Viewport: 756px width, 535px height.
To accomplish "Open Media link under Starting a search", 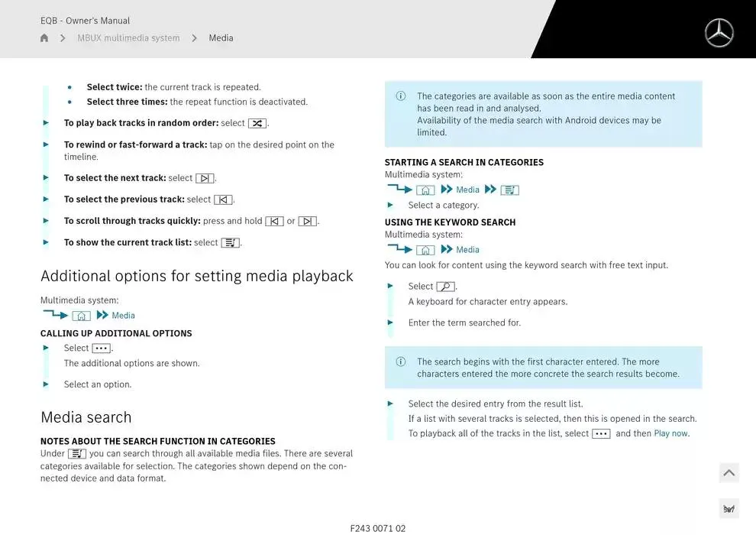I will point(467,190).
